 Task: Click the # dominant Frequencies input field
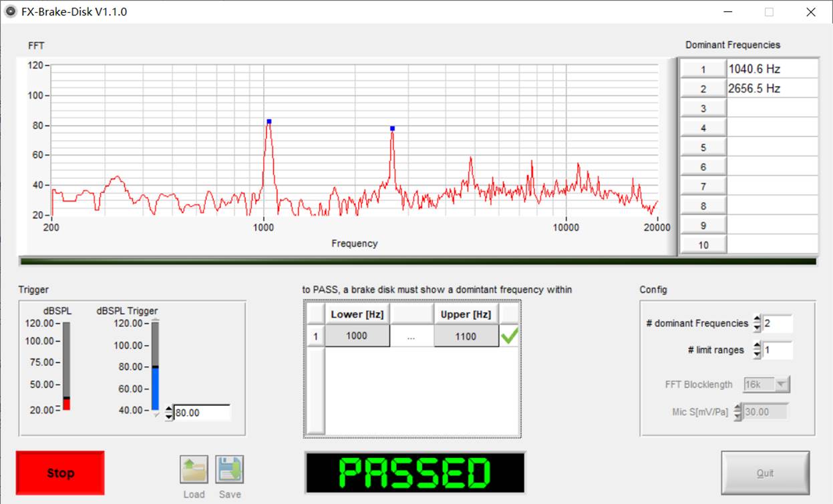[x=778, y=324]
